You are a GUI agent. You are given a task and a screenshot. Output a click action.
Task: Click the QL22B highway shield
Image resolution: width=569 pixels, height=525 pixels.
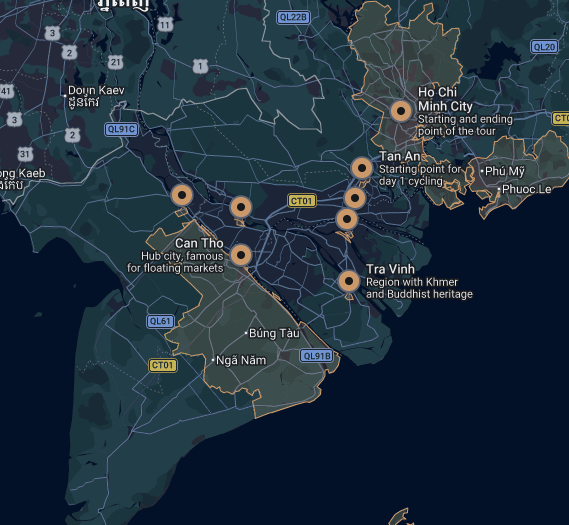click(293, 17)
